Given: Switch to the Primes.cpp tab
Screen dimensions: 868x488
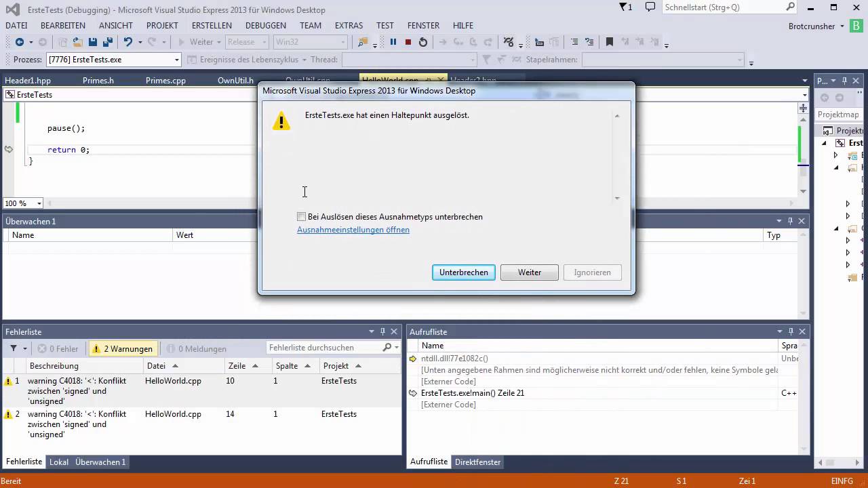Looking at the screenshot, I should pos(165,80).
